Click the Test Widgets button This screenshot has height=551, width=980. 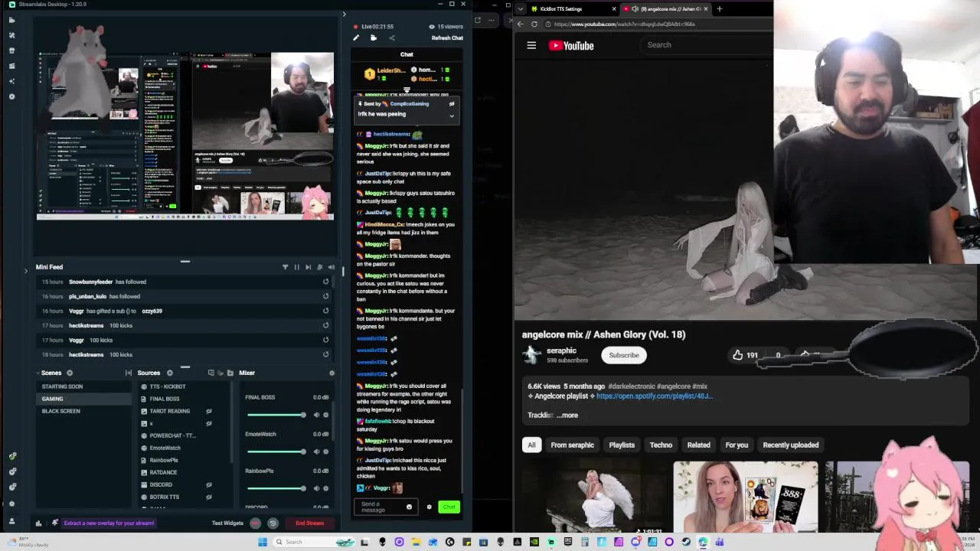click(227, 523)
